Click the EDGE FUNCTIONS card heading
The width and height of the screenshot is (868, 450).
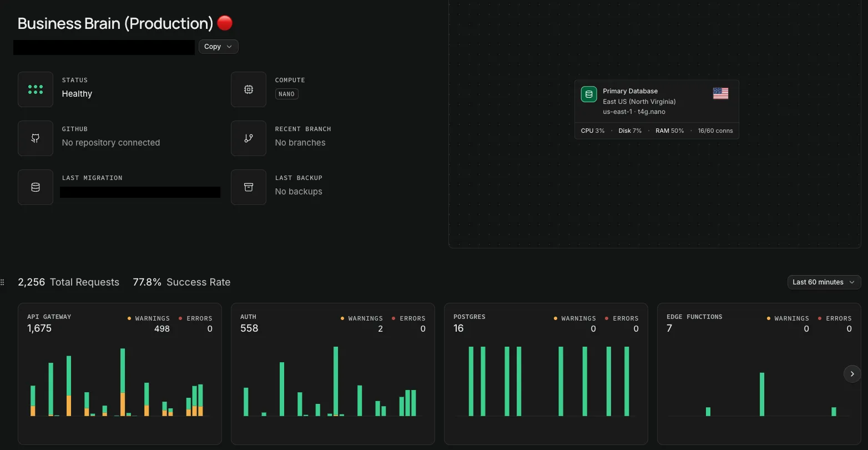(694, 317)
